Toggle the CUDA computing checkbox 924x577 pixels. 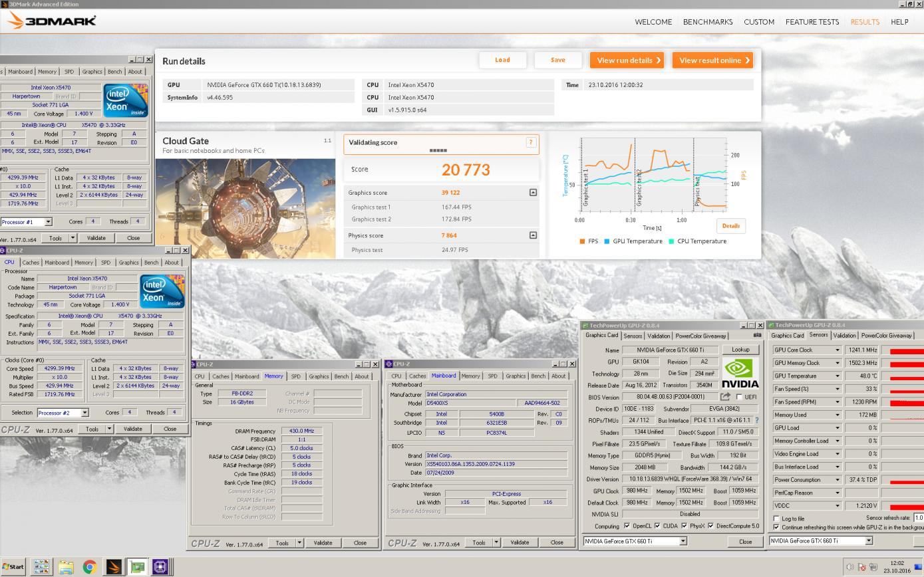pos(657,526)
